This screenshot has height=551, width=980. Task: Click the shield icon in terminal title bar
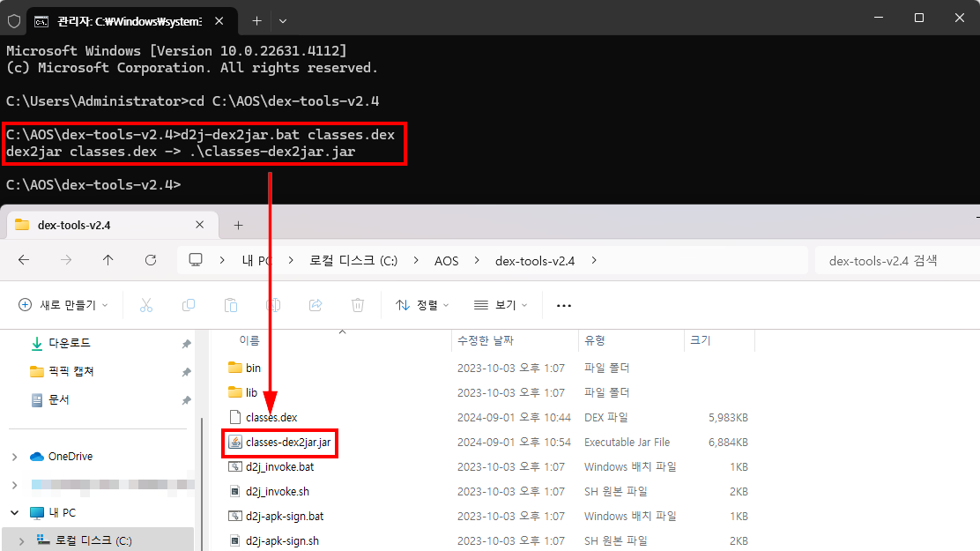pos(14,21)
